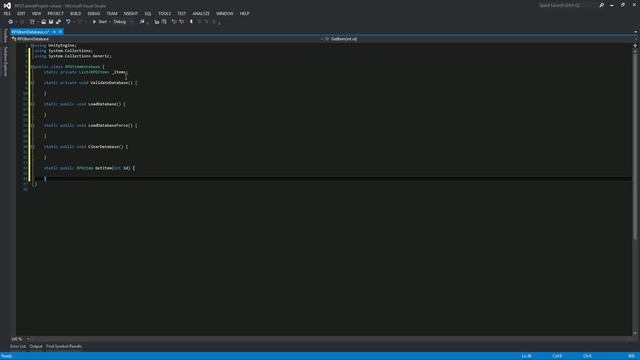Switch to the Error List tab
Image resolution: width=640 pixels, height=360 pixels.
click(x=18, y=347)
